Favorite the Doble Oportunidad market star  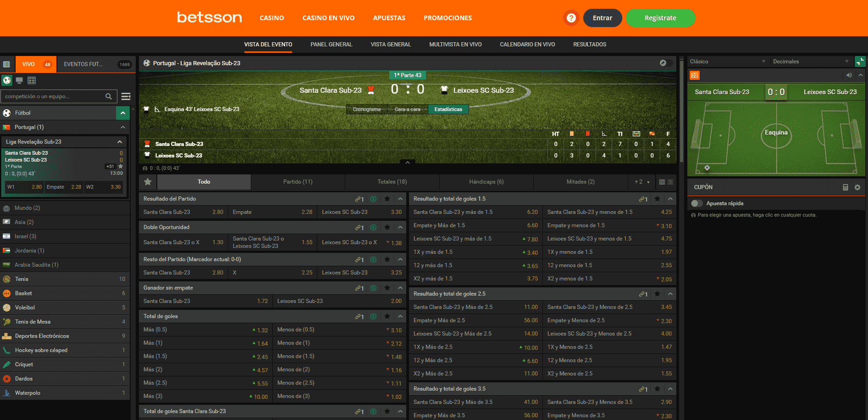[387, 227]
